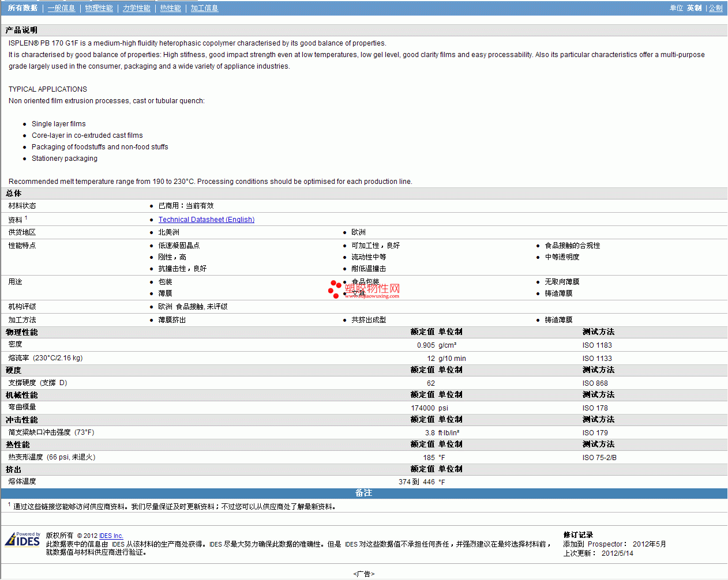The image size is (728, 580).
Task: Open the 一般信息 tab
Action: coord(61,8)
